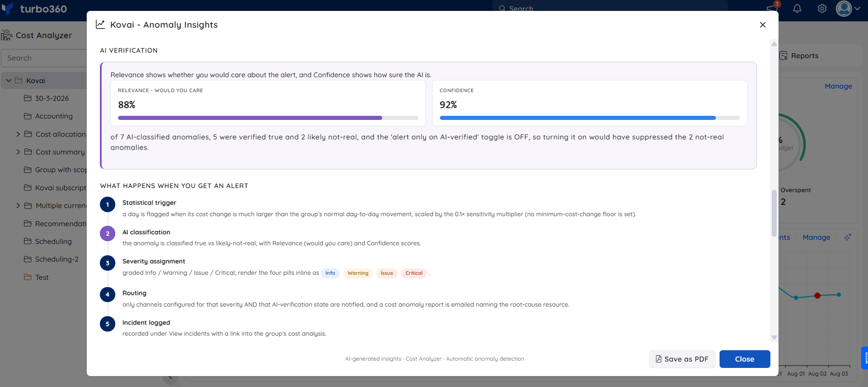The height and width of the screenshot is (387, 868).
Task: Click the red Test folder icon
Action: pyautogui.click(x=28, y=277)
